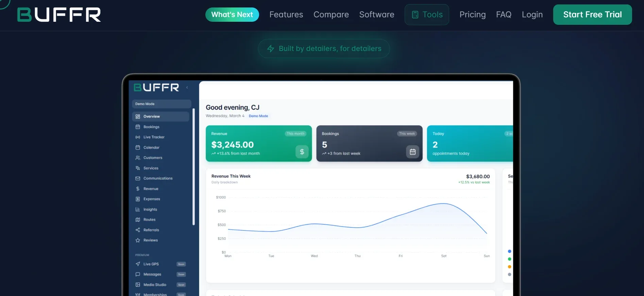Open the Tools button with calculator icon
Image resolution: width=644 pixels, height=296 pixels.
427,15
